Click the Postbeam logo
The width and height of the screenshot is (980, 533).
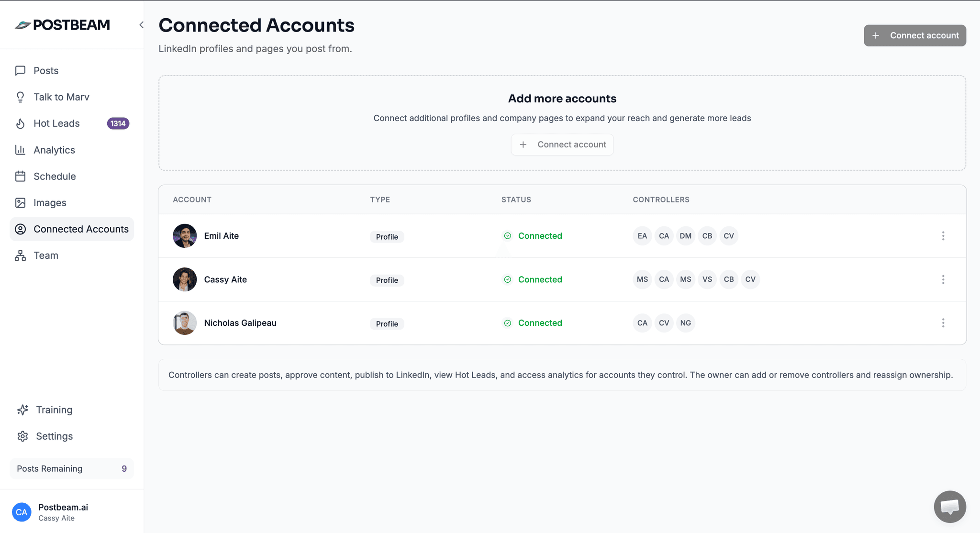click(62, 24)
